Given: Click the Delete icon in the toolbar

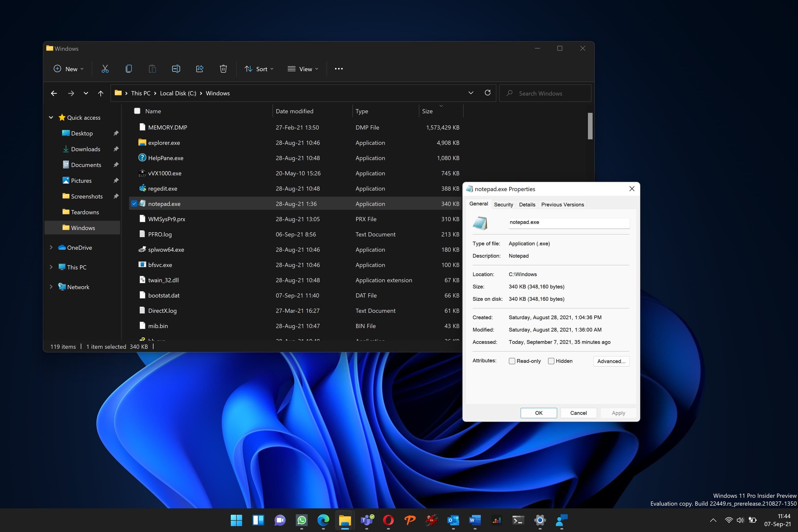Looking at the screenshot, I should pos(223,69).
